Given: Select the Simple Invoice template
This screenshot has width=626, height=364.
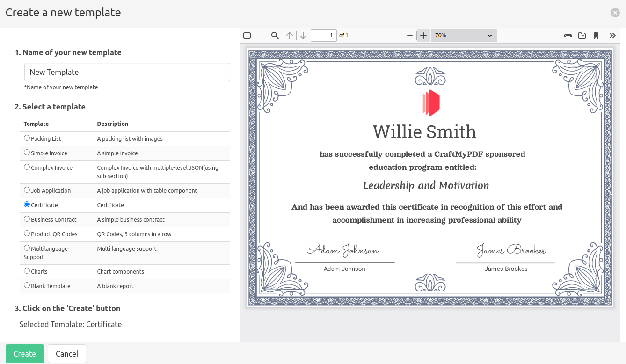Looking at the screenshot, I should 27,153.
